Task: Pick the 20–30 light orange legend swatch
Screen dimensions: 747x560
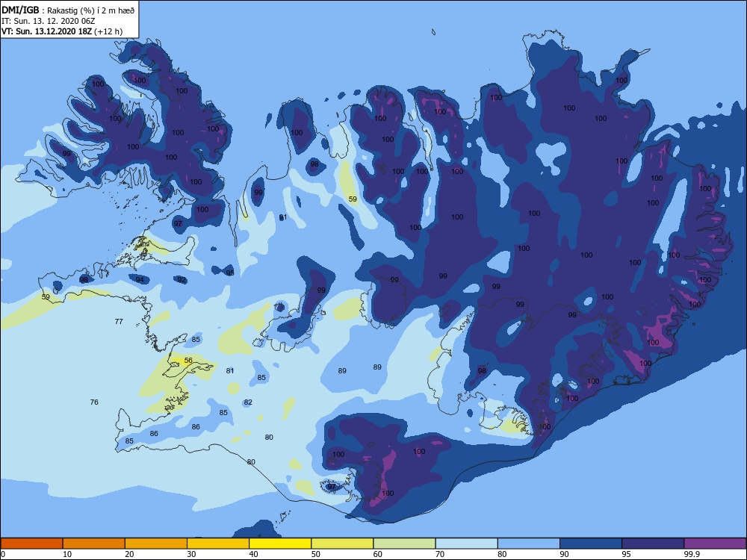Action: [x=156, y=544]
